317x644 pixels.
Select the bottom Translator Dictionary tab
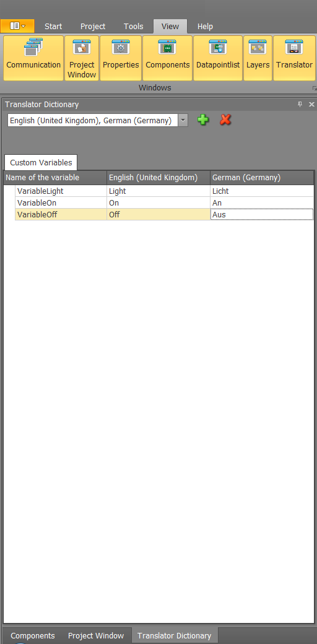point(175,635)
